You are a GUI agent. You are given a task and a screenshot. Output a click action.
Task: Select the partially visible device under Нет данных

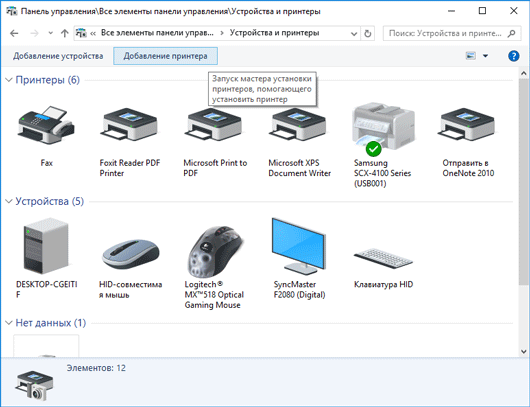[46, 345]
